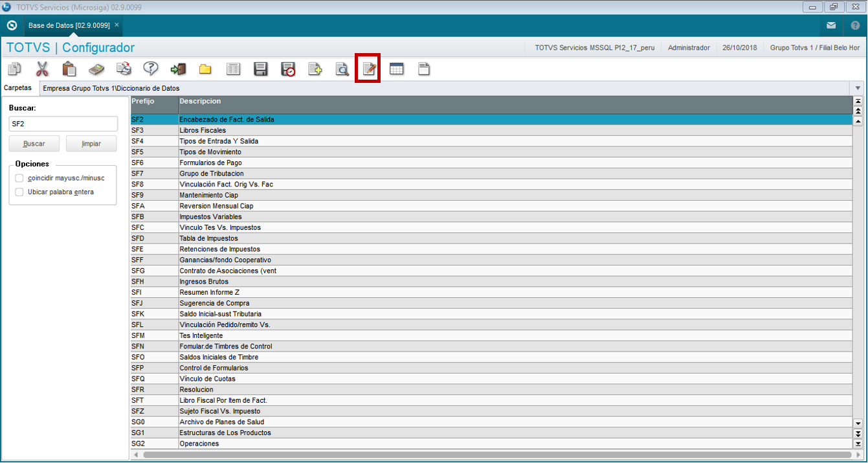Click the list sheet icon beside the folder
The height and width of the screenshot is (463, 868).
233,69
